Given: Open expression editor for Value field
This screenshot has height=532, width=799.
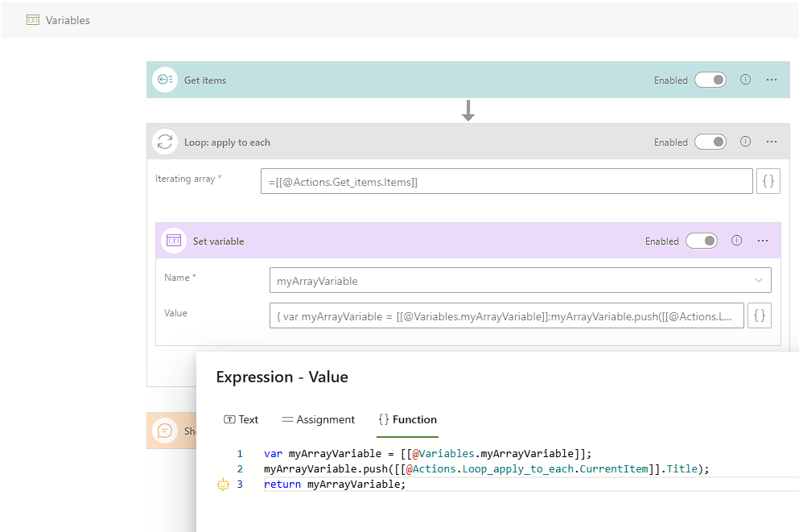Looking at the screenshot, I should tap(760, 316).
